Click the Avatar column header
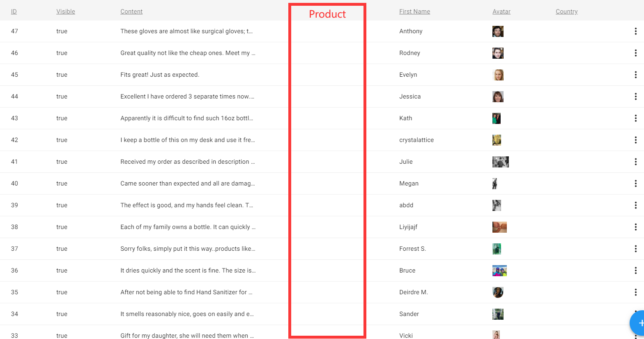Screen dimensions: 644x339 pyautogui.click(x=501, y=11)
